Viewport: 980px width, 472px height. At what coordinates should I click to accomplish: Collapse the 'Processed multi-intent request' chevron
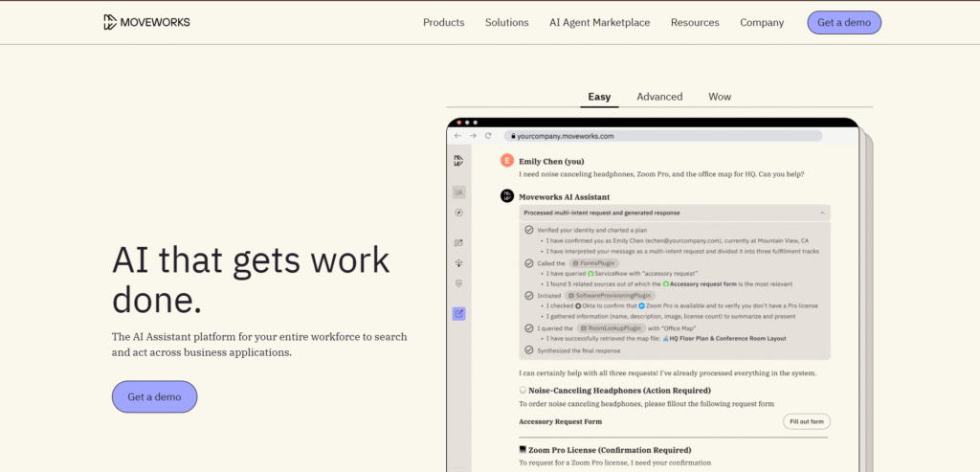[x=822, y=213]
